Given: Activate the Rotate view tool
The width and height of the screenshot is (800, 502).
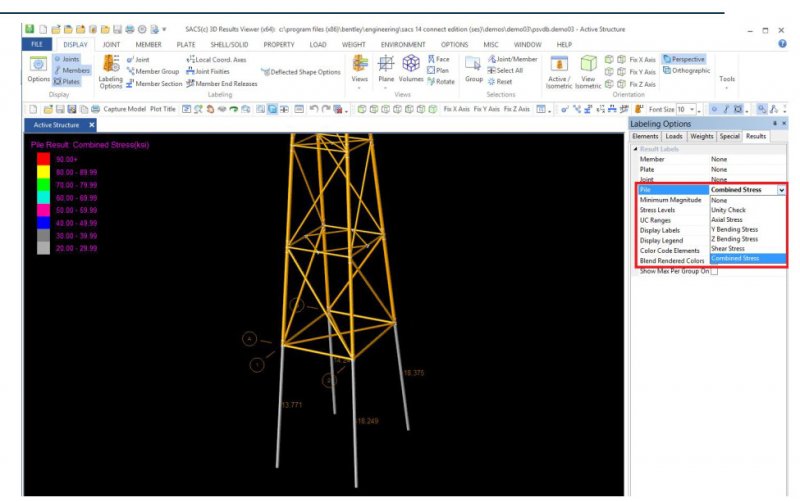Looking at the screenshot, I should (441, 82).
